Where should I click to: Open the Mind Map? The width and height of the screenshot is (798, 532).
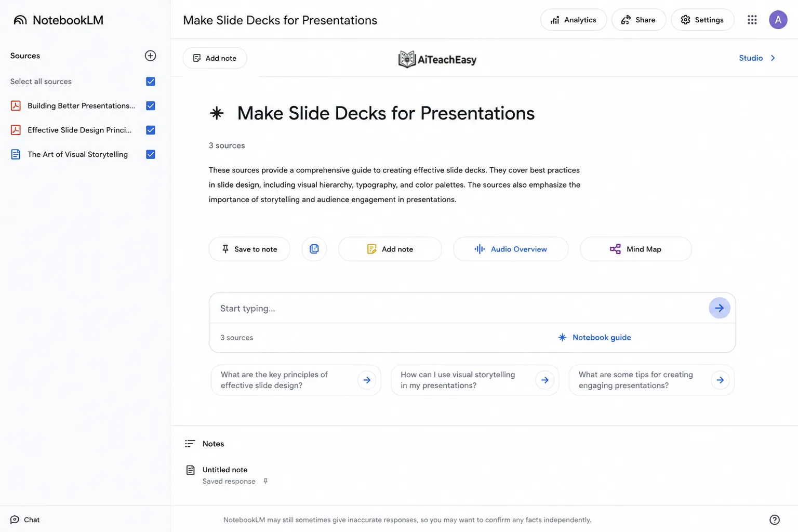pyautogui.click(x=635, y=249)
